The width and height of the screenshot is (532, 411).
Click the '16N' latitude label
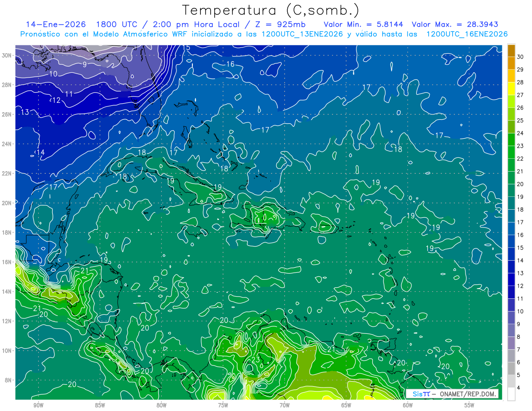coord(7,262)
